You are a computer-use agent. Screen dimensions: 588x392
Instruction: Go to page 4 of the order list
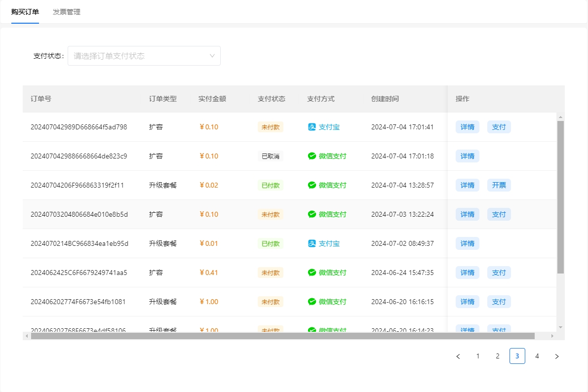pos(537,355)
